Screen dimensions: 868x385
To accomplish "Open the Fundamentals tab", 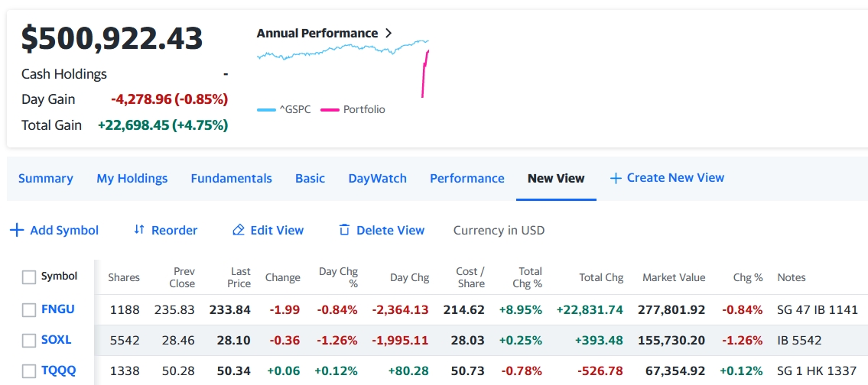I will [231, 178].
